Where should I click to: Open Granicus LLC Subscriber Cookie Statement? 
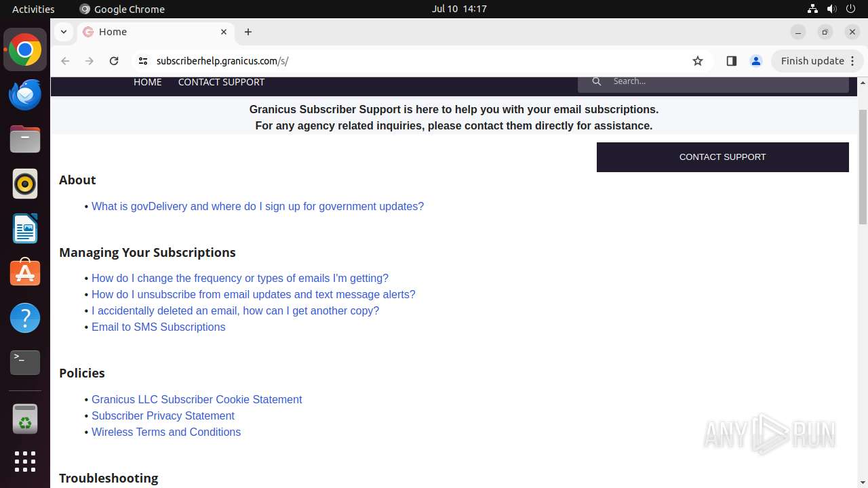coord(197,399)
